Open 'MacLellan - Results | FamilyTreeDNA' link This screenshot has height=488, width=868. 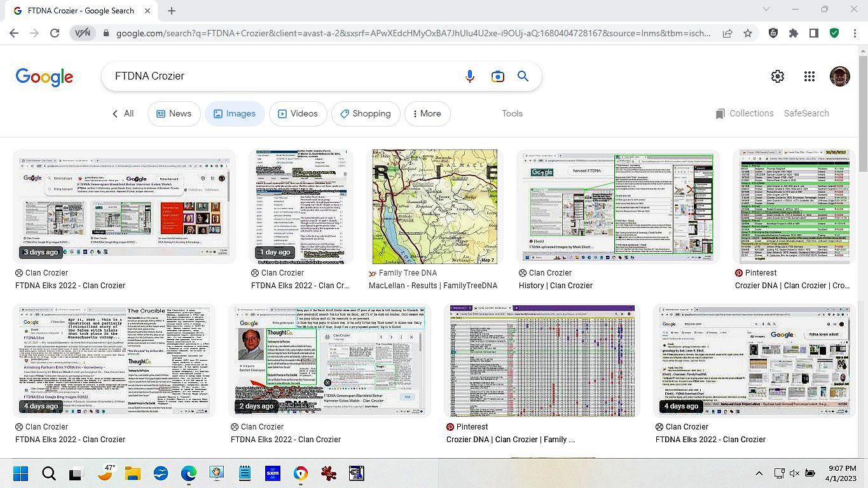pyautogui.click(x=433, y=286)
